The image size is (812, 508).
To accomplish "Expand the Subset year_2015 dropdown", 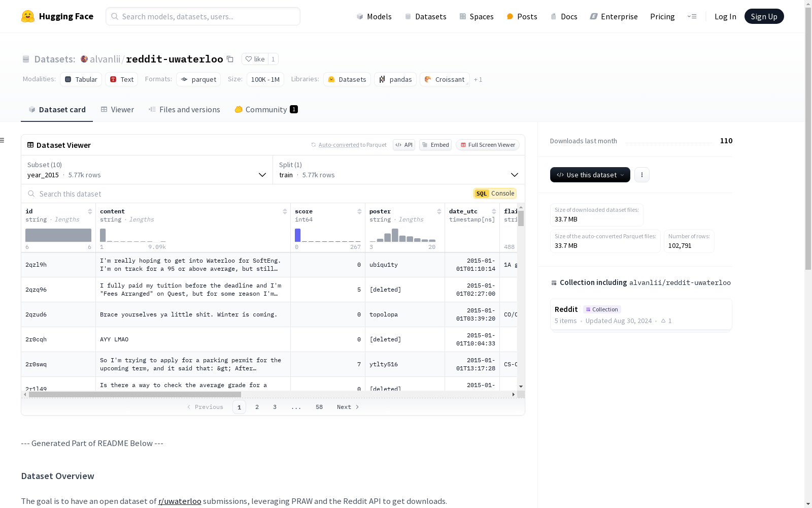I will pos(147,170).
